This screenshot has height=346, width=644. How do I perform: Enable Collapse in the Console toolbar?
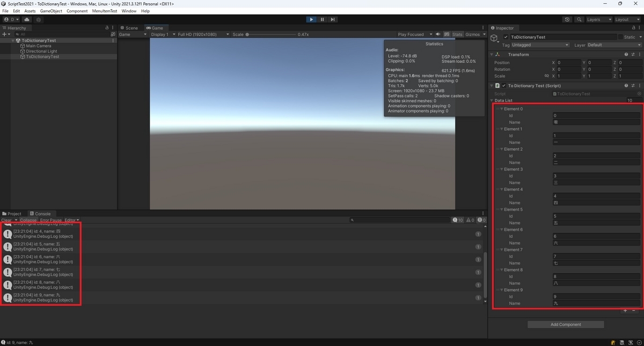28,220
